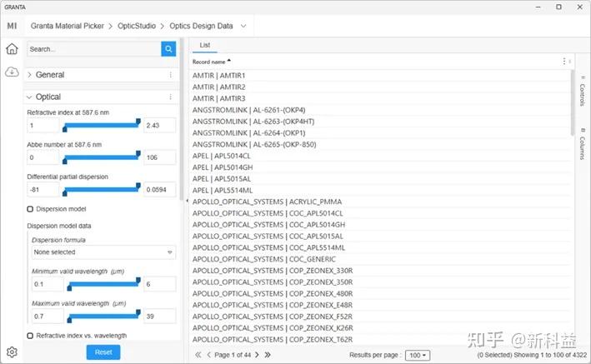Click the blue search magnifier button
Screen dimensions: 591x364
168,49
